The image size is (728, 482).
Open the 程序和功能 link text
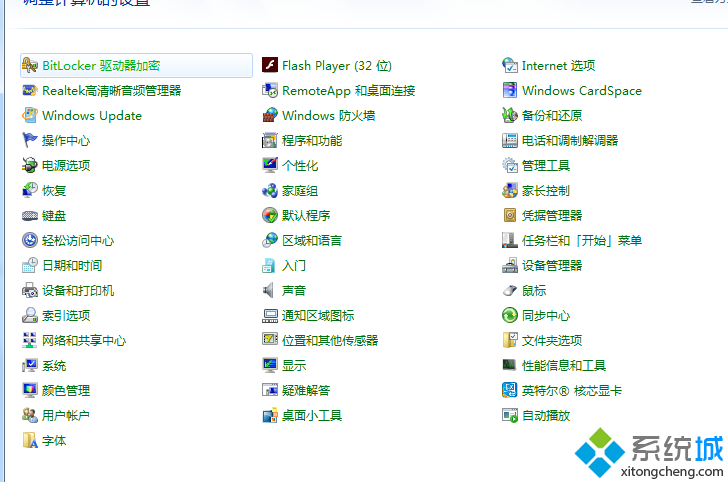point(312,141)
